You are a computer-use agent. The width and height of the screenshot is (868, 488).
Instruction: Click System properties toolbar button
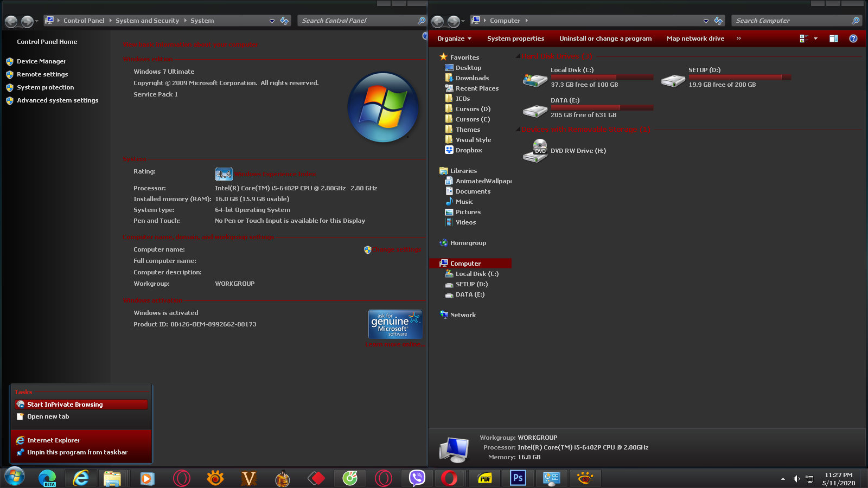pos(515,38)
